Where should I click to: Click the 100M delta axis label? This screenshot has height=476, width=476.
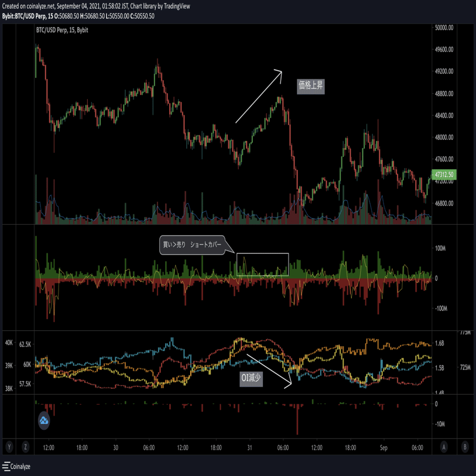point(440,248)
